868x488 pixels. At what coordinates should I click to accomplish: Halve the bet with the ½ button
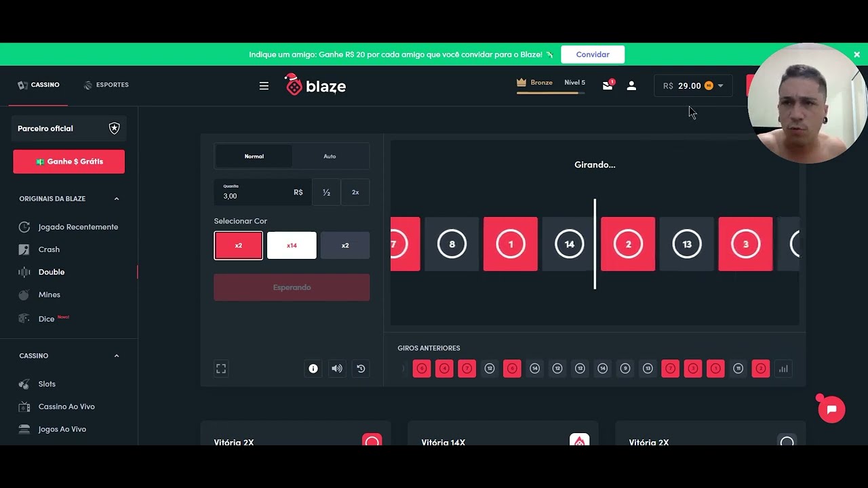pos(326,192)
